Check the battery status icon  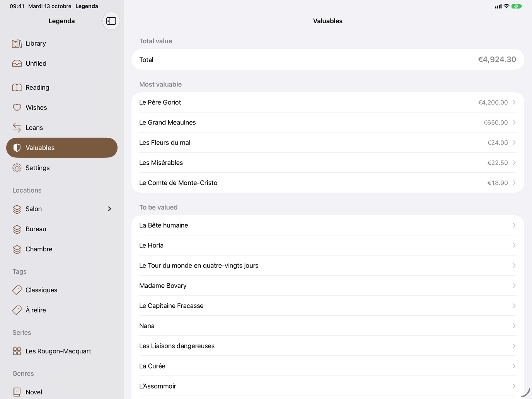coord(517,6)
